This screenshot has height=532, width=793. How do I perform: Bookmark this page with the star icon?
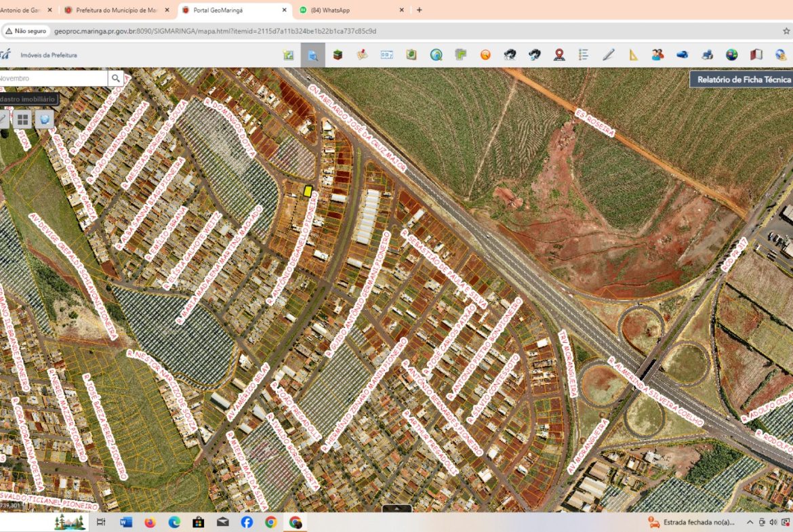(786, 31)
